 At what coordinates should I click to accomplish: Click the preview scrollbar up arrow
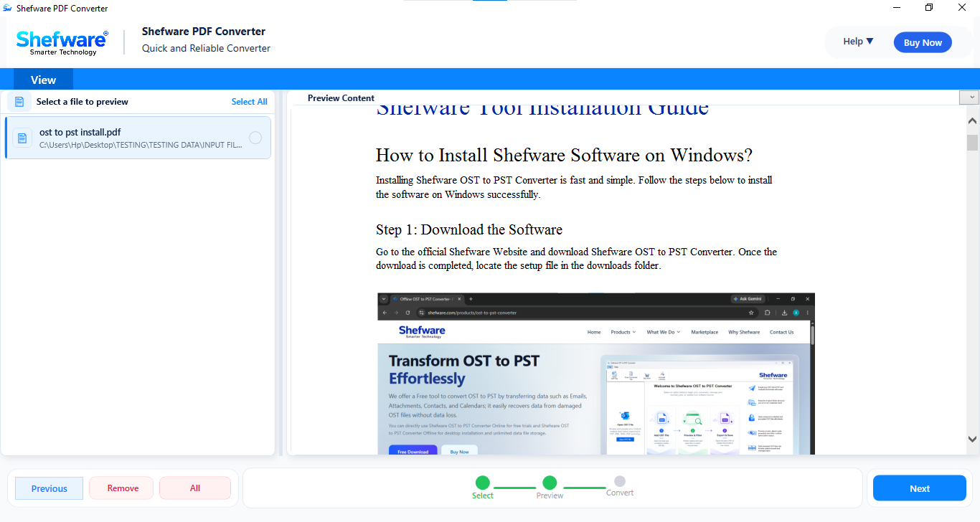[972, 120]
